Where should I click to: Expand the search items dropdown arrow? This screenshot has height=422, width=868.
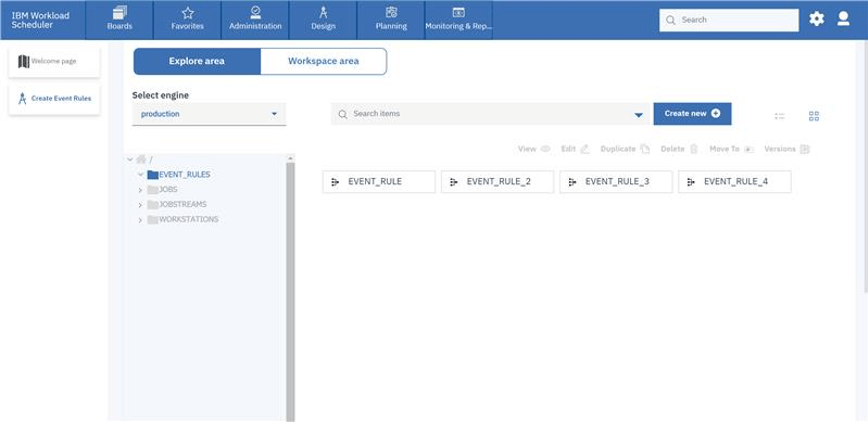pos(639,115)
